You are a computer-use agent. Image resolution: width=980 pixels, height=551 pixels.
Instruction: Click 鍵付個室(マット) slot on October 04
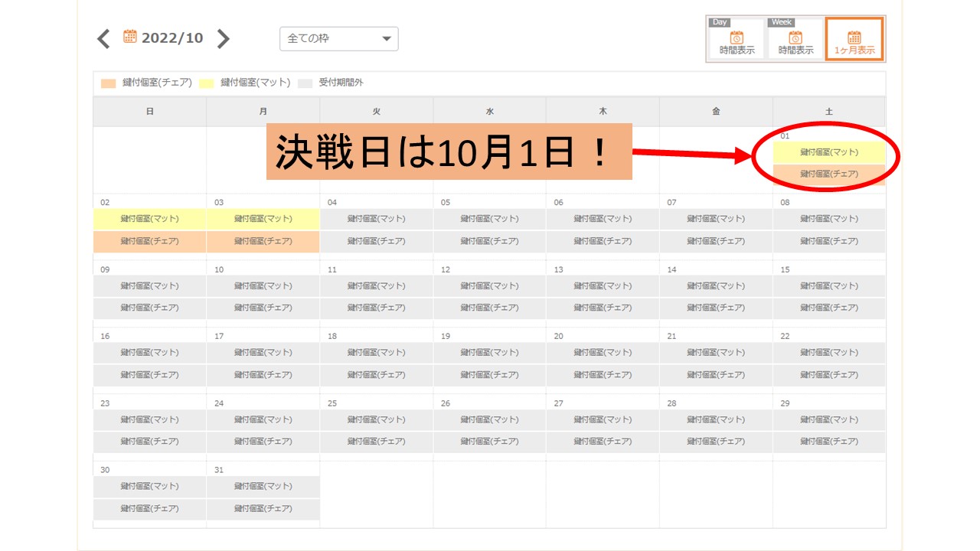[377, 219]
